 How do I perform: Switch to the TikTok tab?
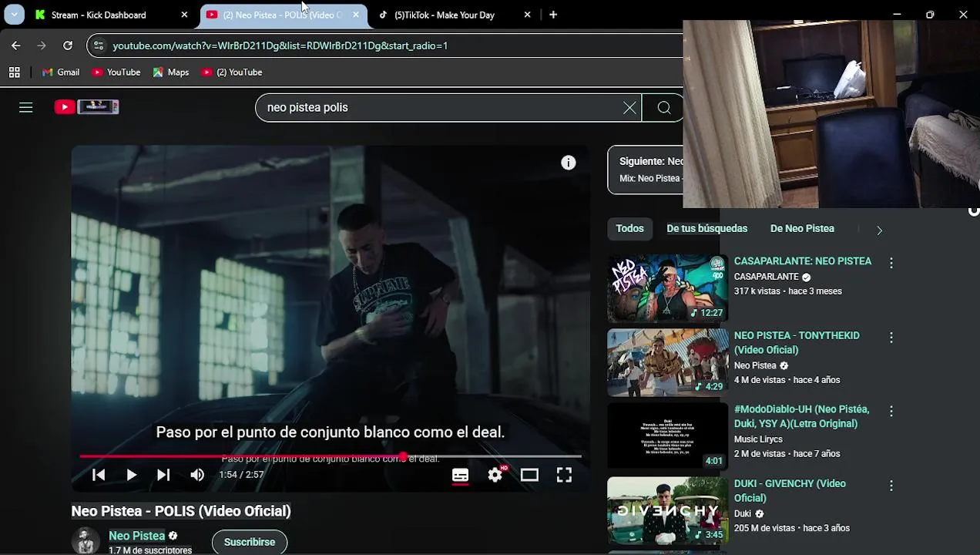click(455, 15)
